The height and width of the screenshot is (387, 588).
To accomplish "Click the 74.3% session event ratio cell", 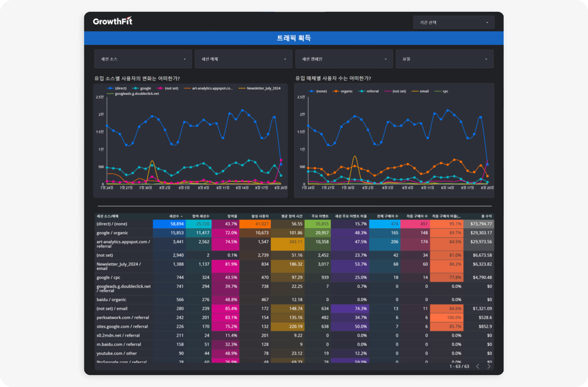I will (350, 309).
